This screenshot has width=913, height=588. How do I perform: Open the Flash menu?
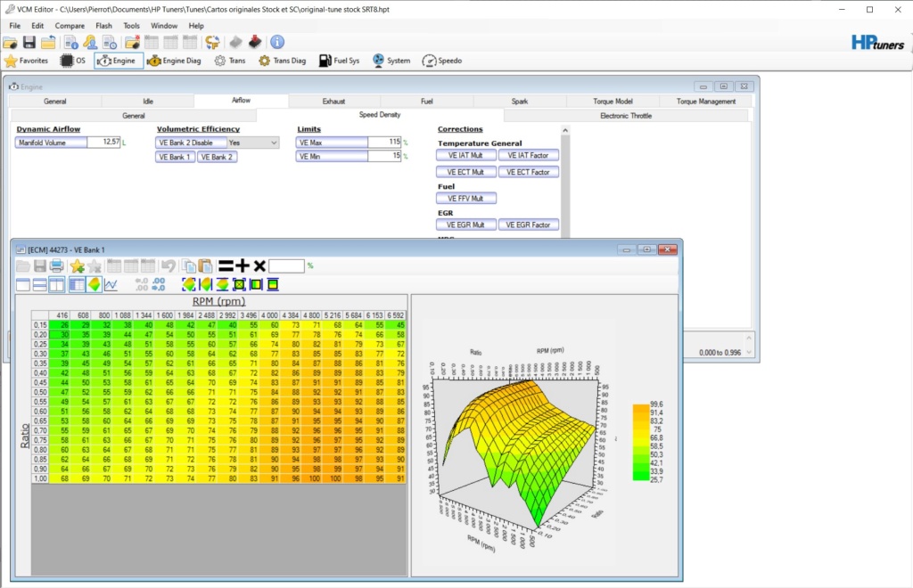coord(103,26)
